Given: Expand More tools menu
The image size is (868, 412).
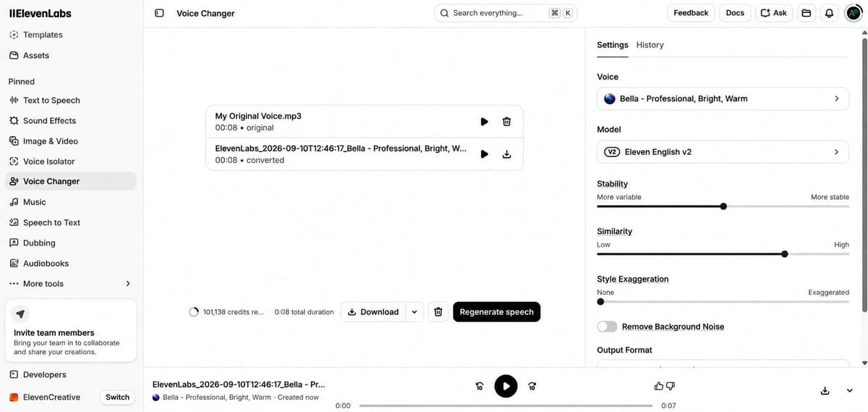Looking at the screenshot, I should (x=70, y=283).
